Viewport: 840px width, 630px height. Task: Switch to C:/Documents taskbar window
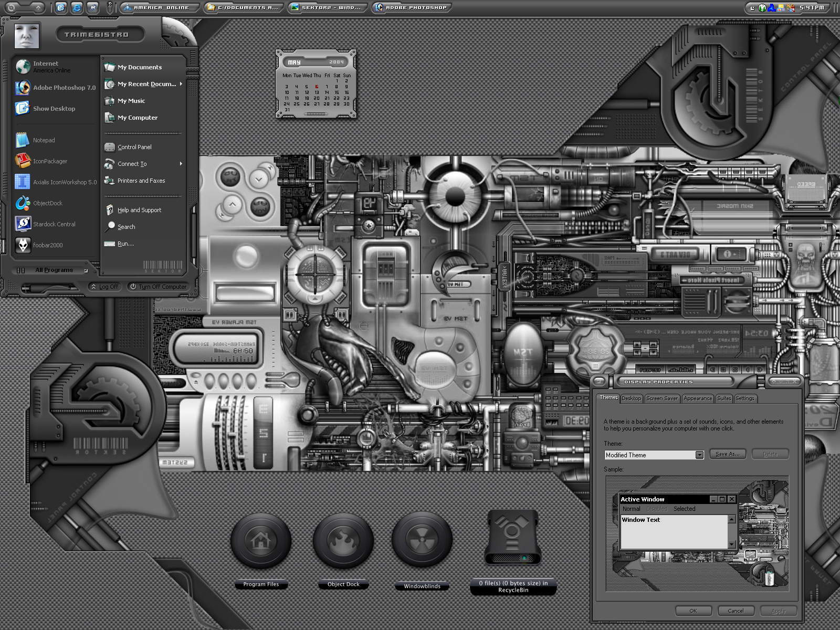point(244,7)
